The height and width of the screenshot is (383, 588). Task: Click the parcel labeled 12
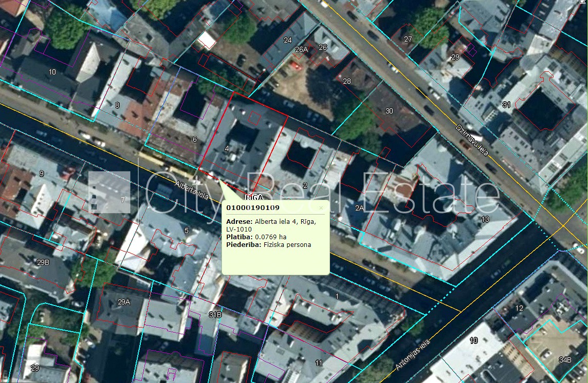[x=519, y=308]
